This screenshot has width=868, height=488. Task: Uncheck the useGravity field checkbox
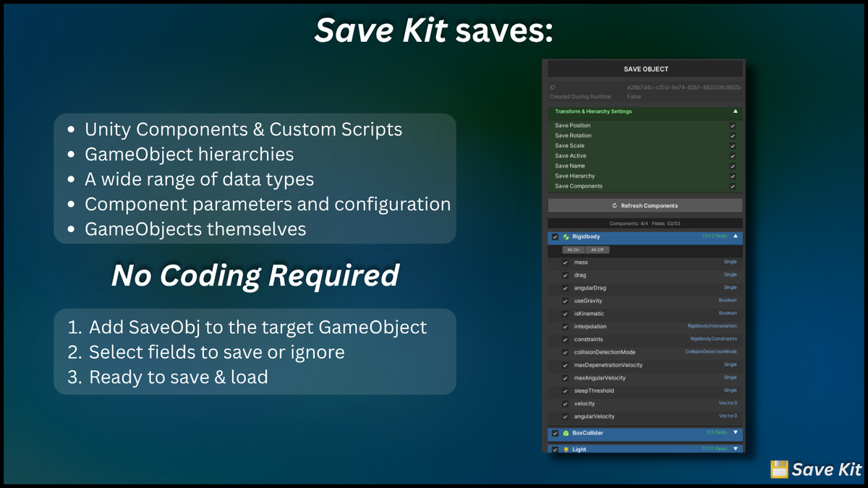click(x=565, y=301)
